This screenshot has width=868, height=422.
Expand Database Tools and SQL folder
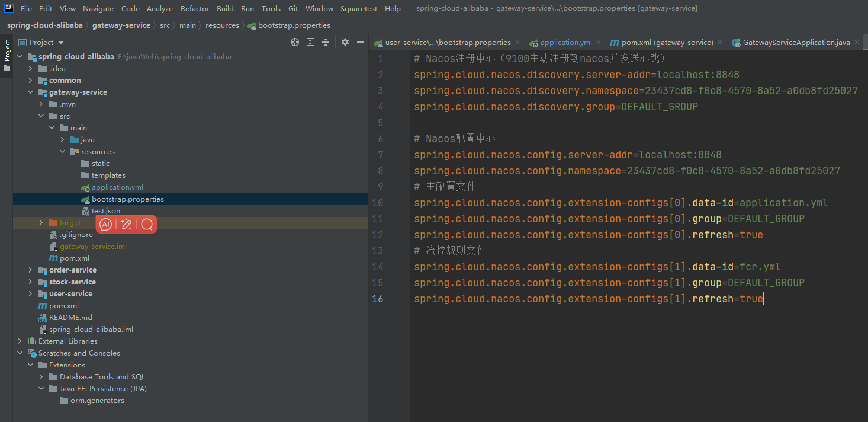point(41,377)
